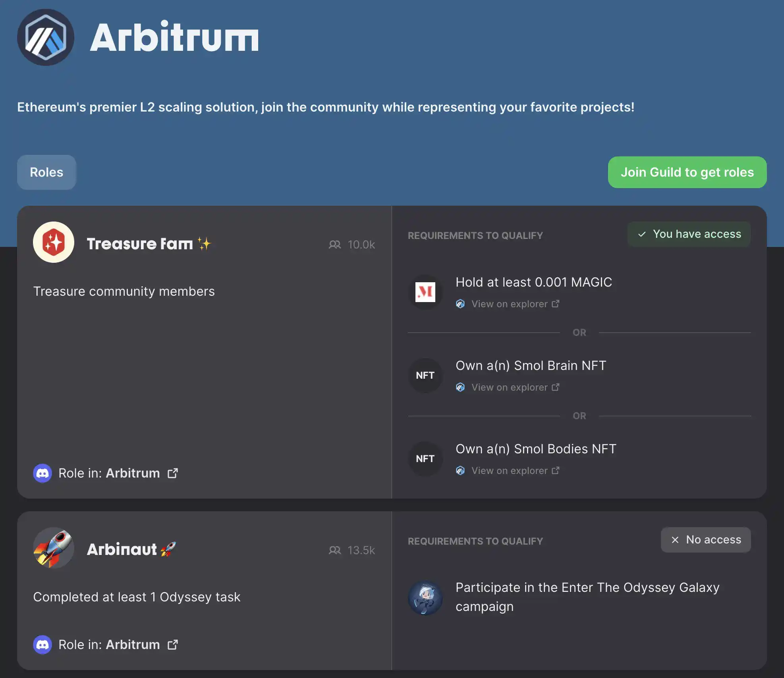Screen dimensions: 784x678
Task: Click the You have access badge
Action: click(x=689, y=234)
